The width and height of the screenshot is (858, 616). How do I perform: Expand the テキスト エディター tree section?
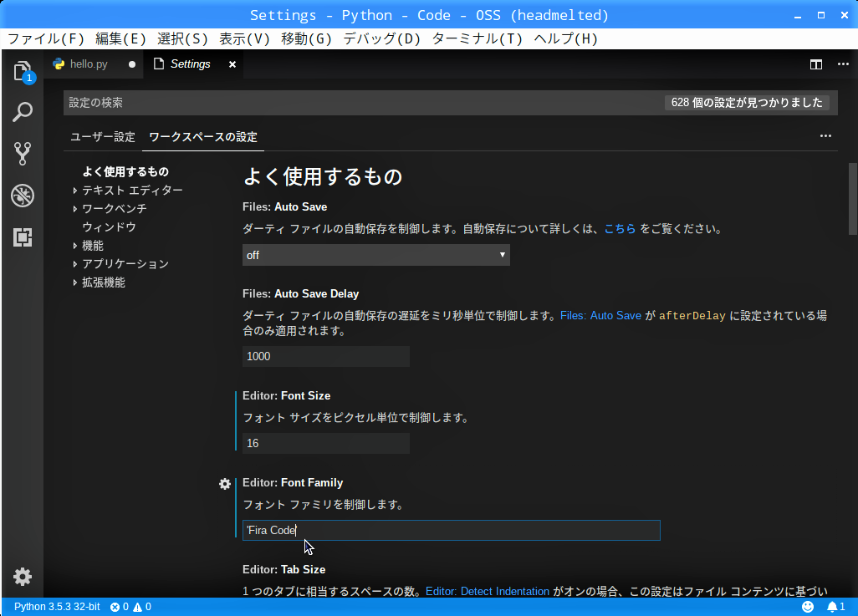pyautogui.click(x=75, y=191)
